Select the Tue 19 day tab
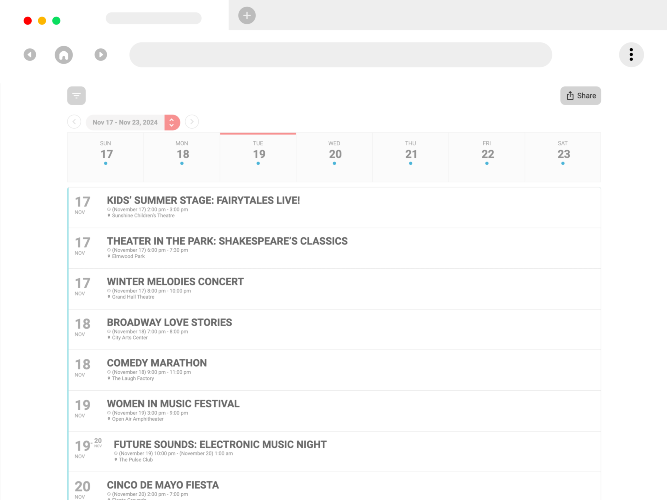Viewport: 667px width, 500px height. (x=258, y=157)
